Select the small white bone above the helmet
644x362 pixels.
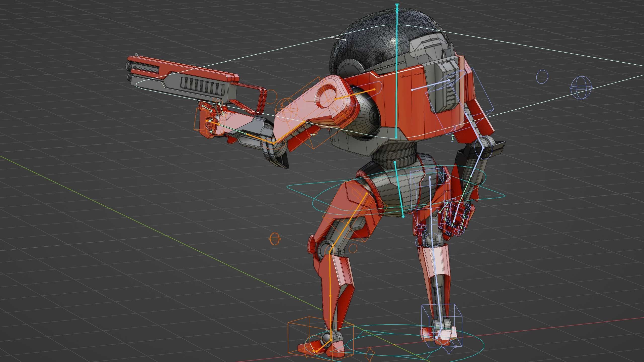tap(338, 38)
